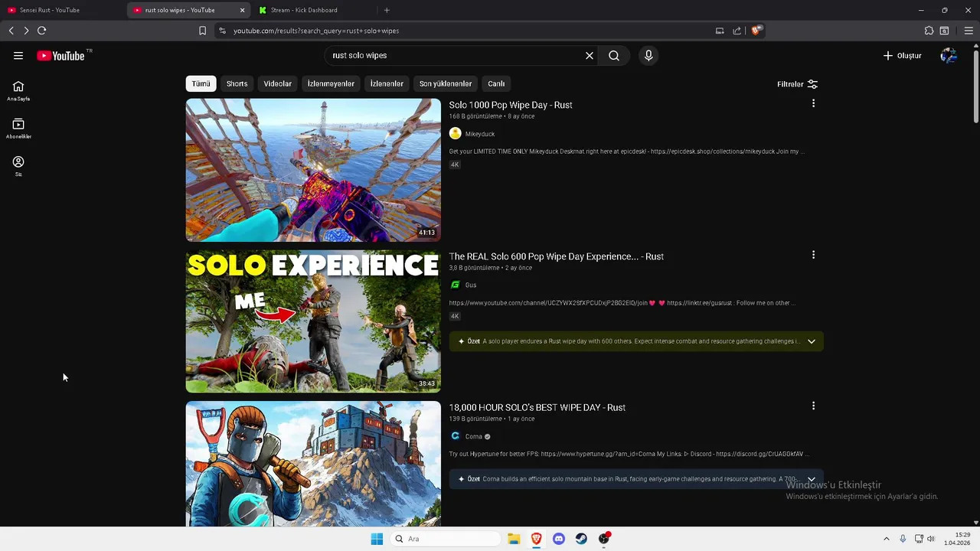Click the Oluştur create button
980x551 pixels.
click(x=902, y=56)
